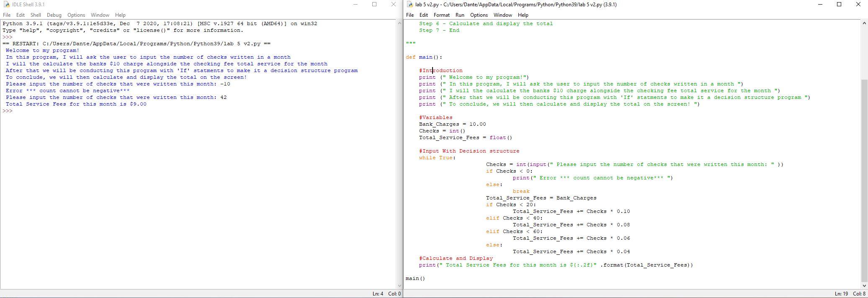
Task: Maximize the IDLE Shell window
Action: tap(374, 4)
